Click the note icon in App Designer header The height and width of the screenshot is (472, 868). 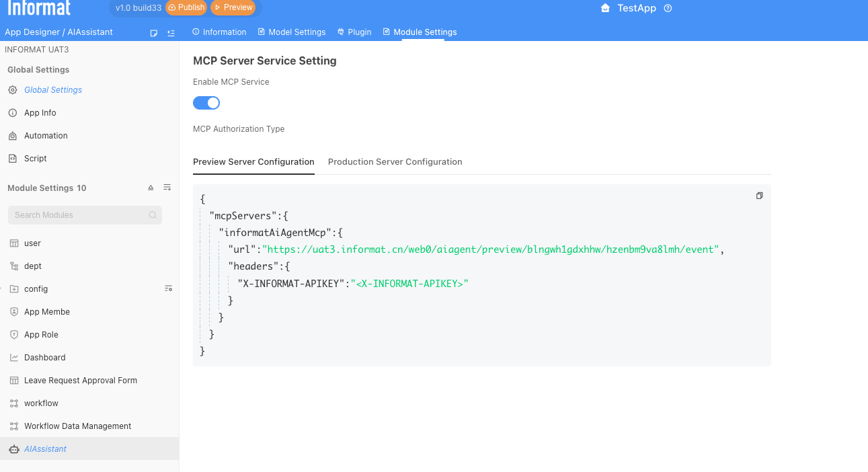[154, 32]
